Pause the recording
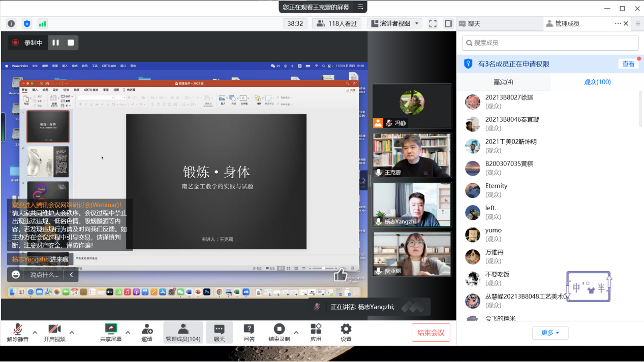This screenshot has height=362, width=644. (x=56, y=43)
